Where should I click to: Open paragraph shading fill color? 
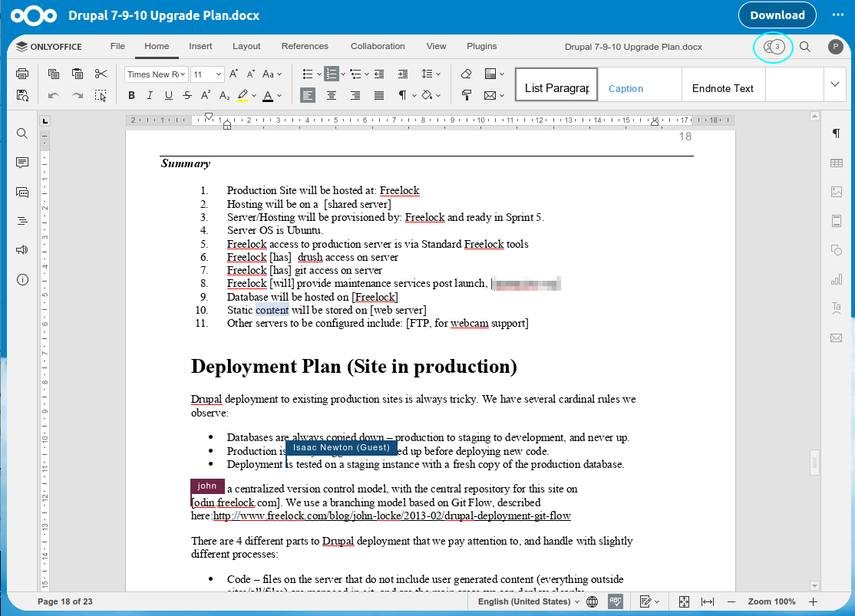pos(427,95)
